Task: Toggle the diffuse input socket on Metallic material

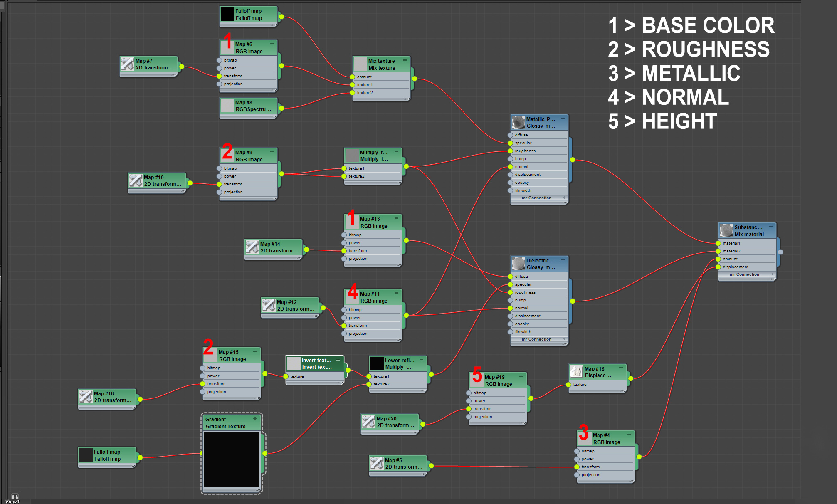Action: [510, 135]
